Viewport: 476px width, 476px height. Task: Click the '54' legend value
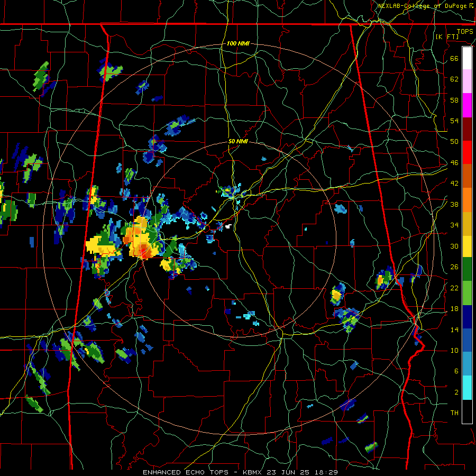click(454, 121)
